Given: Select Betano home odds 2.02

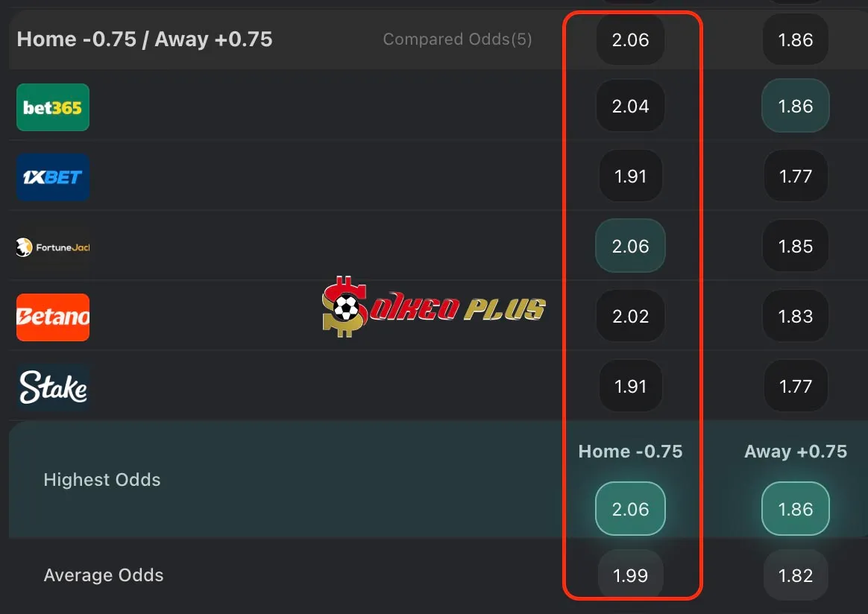Looking at the screenshot, I should point(631,316).
